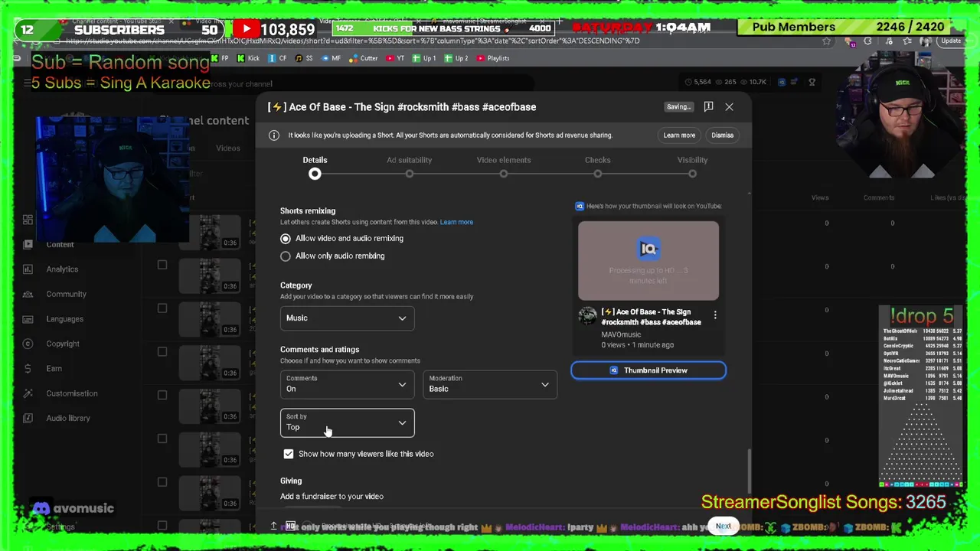The width and height of the screenshot is (980, 551).
Task: Go to the Ad suitability step
Action: point(410,167)
